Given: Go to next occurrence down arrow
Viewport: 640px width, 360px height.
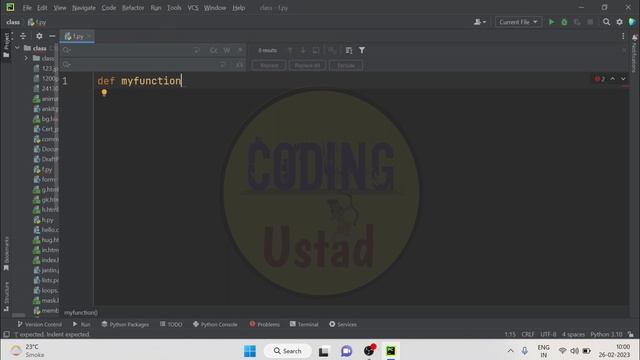Looking at the screenshot, I should [303, 50].
